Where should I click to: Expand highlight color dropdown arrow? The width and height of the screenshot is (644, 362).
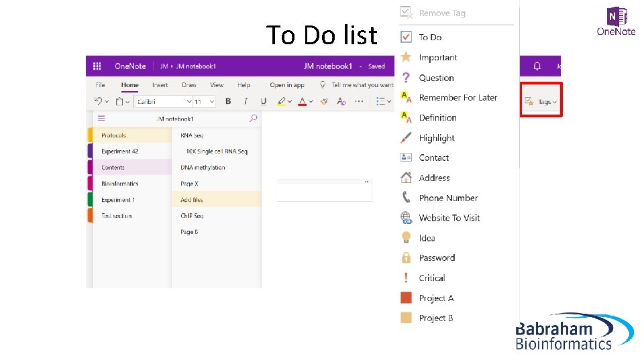tap(290, 101)
